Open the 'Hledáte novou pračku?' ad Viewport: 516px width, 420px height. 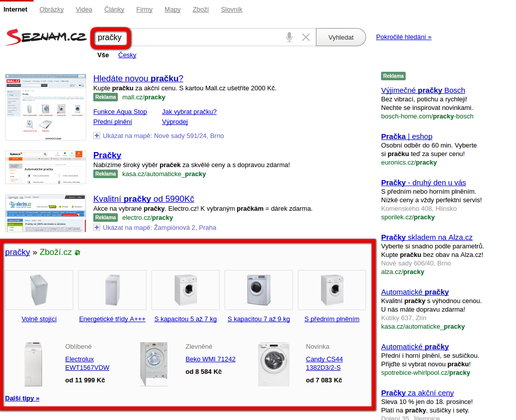point(138,78)
